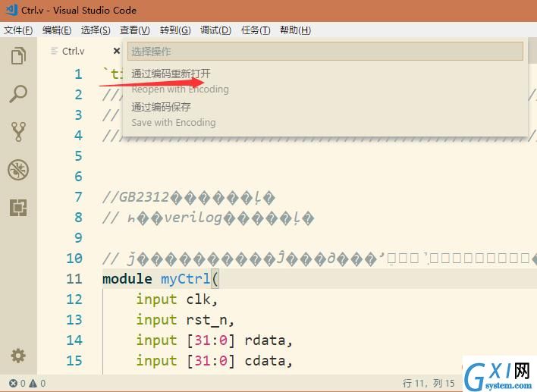Choose 通过编码重新打开 (Reopen with Encoding)
Screen dimensions: 537x392
click(x=325, y=81)
